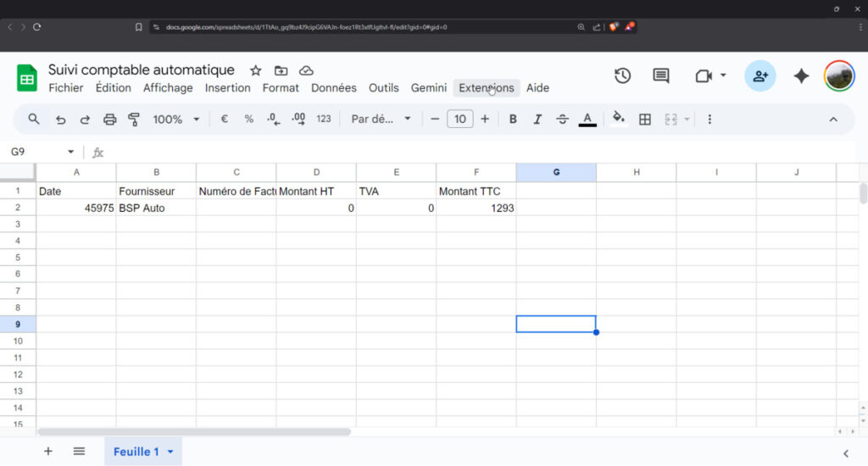This screenshot has height=466, width=868.
Task: Open the fill color paint bucket
Action: [619, 119]
